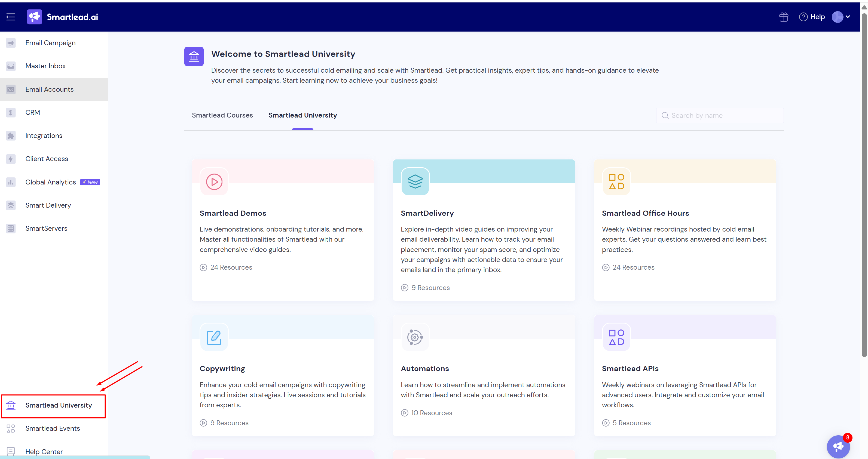Open the Smartlead Office Hours card title

click(645, 213)
